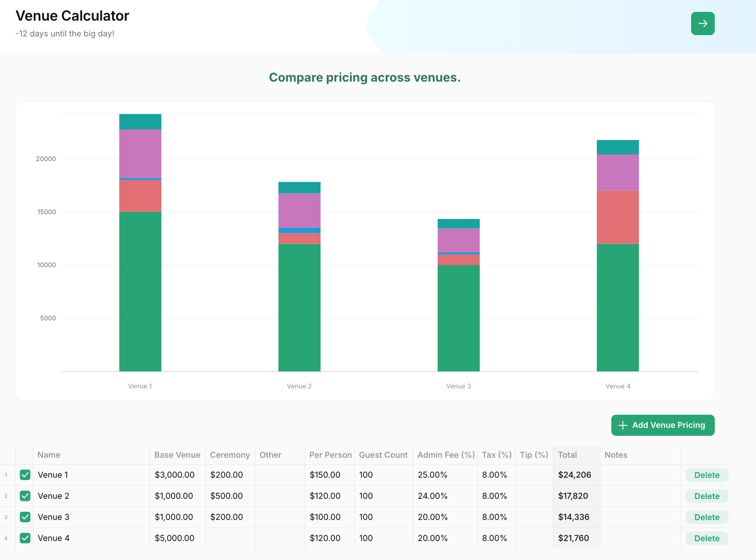Click the Base Venue column header
This screenshot has height=560, width=756.
click(x=178, y=455)
